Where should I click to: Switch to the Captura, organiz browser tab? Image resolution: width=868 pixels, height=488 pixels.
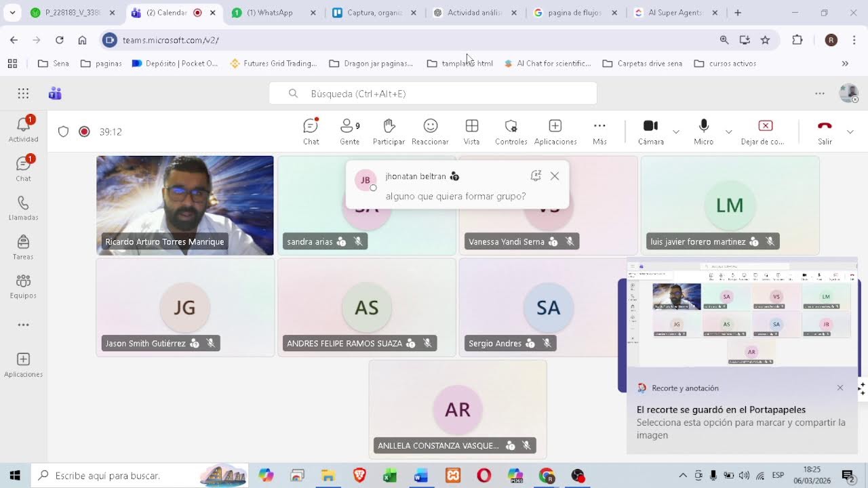pyautogui.click(x=374, y=12)
